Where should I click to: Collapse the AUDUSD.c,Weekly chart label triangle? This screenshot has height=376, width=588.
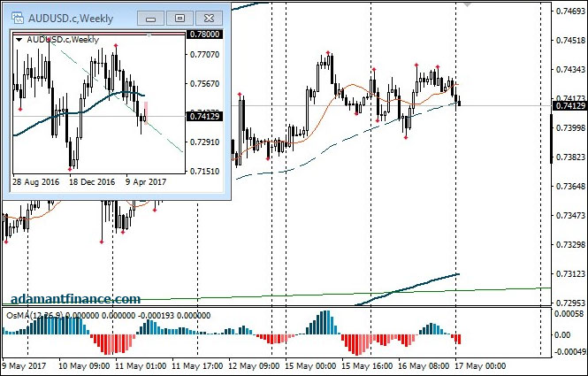(19, 40)
